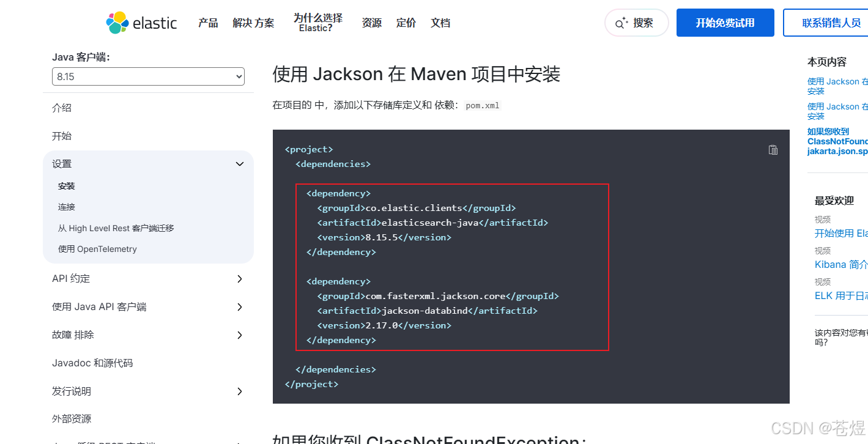Open the 产品 menu
This screenshot has height=444, width=868.
pos(208,23)
